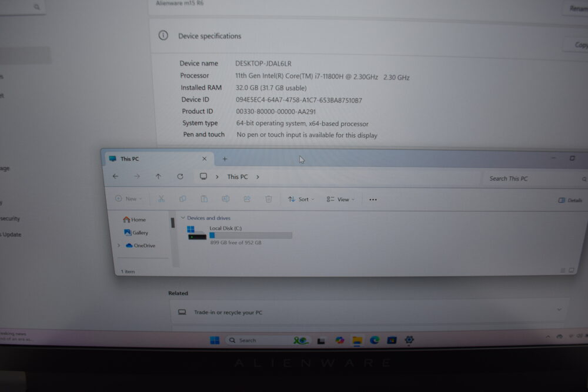Click the security item in Settings sidebar

click(x=10, y=219)
